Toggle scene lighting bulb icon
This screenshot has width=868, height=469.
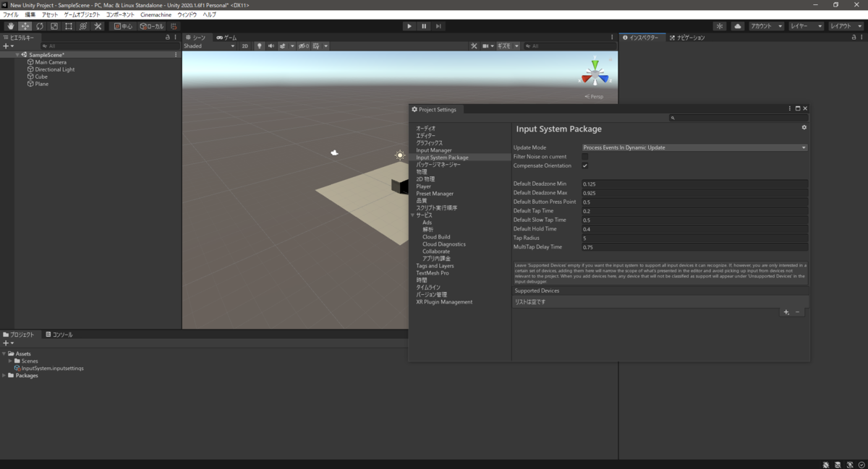click(x=260, y=46)
